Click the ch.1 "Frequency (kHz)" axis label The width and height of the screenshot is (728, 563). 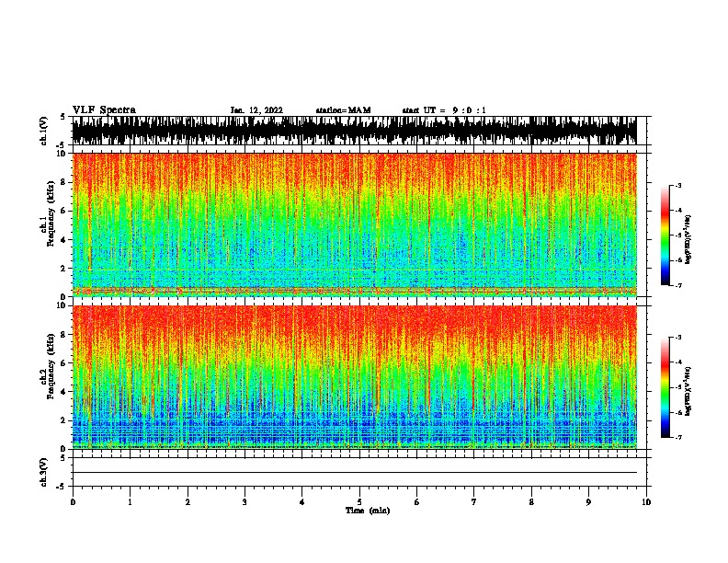(x=51, y=213)
